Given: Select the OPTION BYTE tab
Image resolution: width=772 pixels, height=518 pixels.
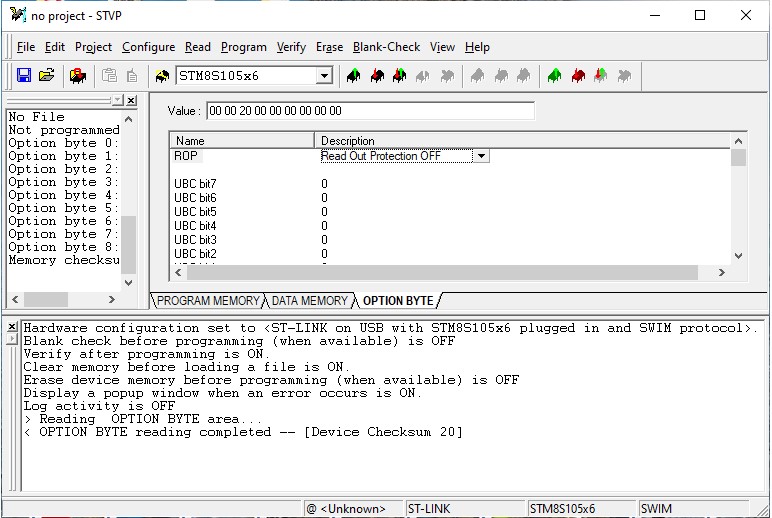Looking at the screenshot, I should (398, 301).
